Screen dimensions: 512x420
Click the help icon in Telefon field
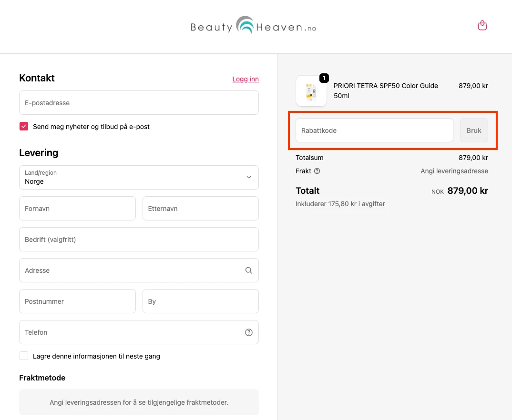click(x=248, y=332)
